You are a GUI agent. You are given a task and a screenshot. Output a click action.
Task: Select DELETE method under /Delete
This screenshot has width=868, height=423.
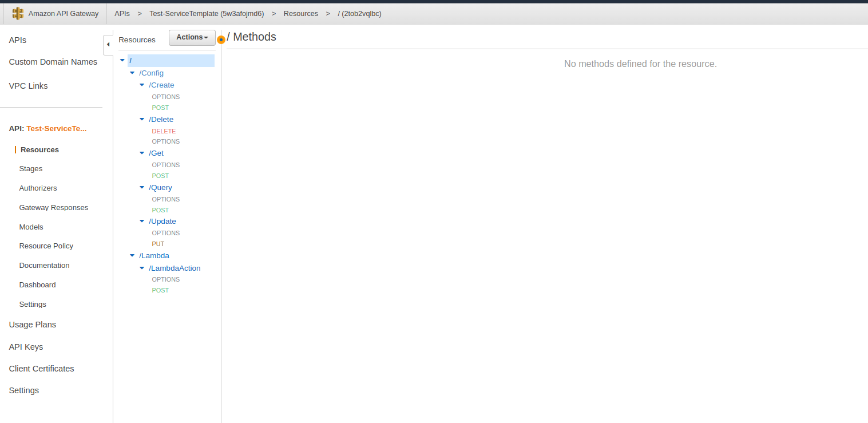[x=164, y=131]
